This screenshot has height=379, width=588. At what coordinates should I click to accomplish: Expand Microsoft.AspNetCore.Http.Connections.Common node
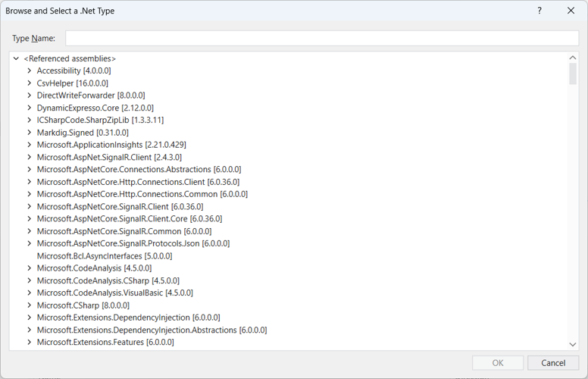(30, 194)
